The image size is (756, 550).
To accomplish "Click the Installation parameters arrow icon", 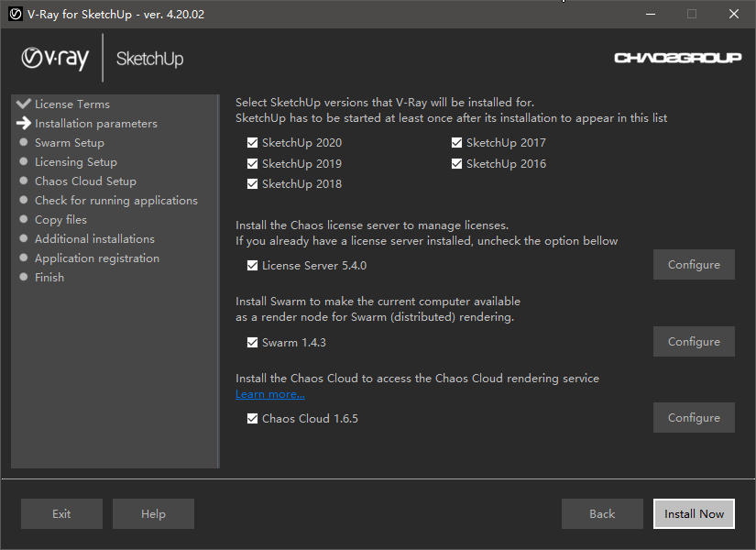I will click(24, 123).
